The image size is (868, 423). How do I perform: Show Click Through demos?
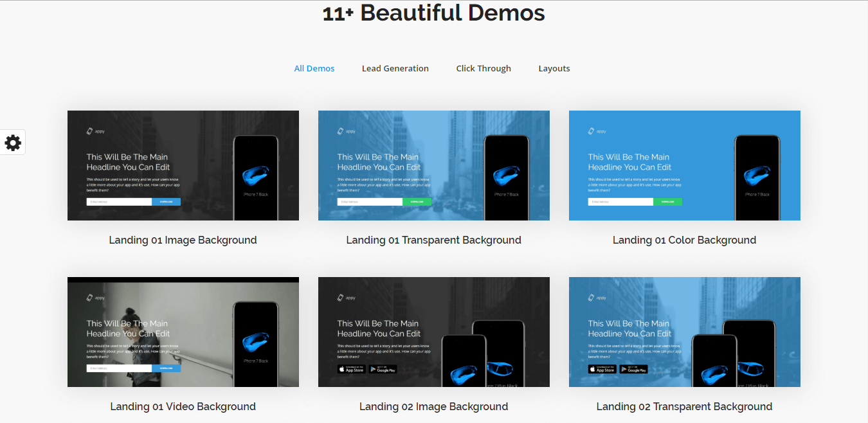click(x=484, y=68)
